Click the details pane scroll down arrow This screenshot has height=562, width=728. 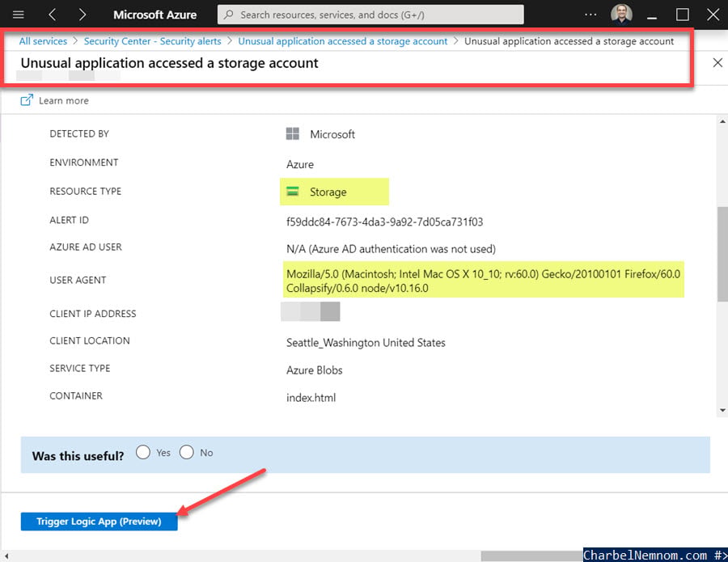[x=722, y=410]
